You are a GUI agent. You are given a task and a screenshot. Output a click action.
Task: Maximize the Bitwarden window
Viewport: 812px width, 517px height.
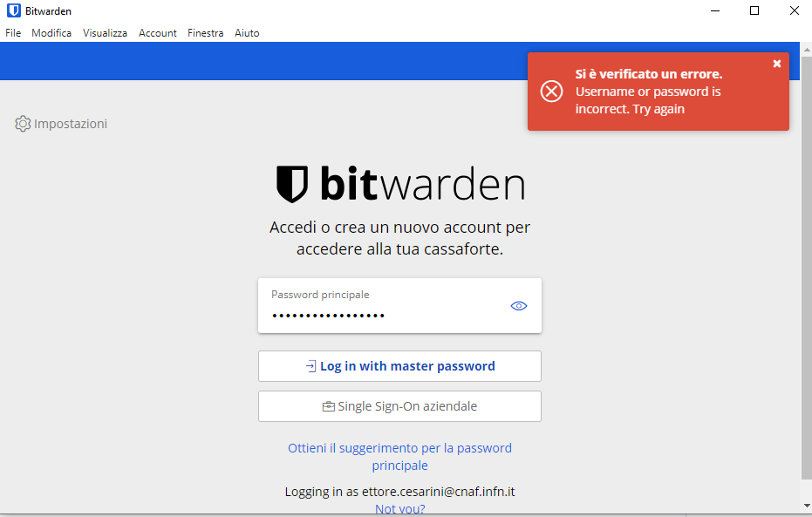point(754,10)
